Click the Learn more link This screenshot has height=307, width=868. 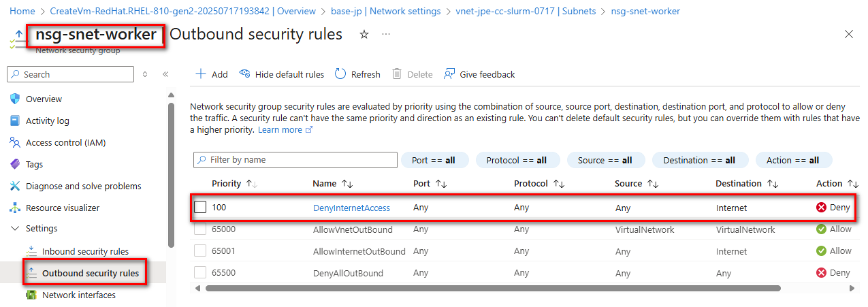280,129
